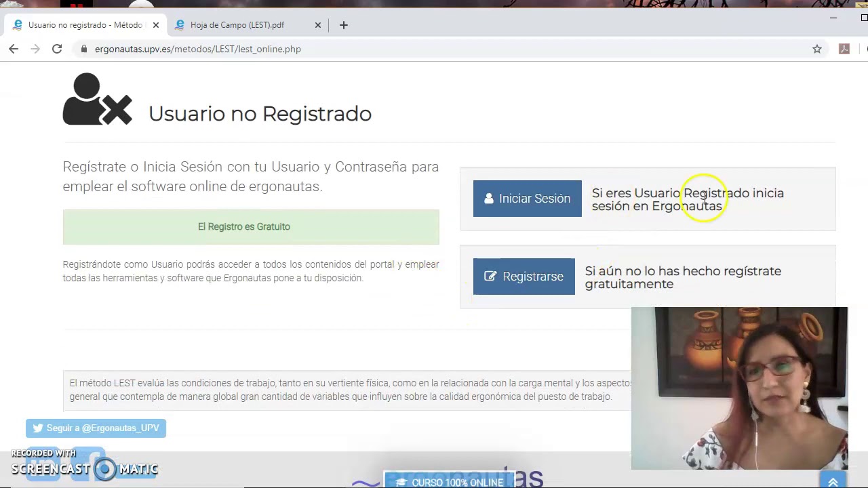Follow @Ergonautas_UPV on Twitter

click(96, 428)
